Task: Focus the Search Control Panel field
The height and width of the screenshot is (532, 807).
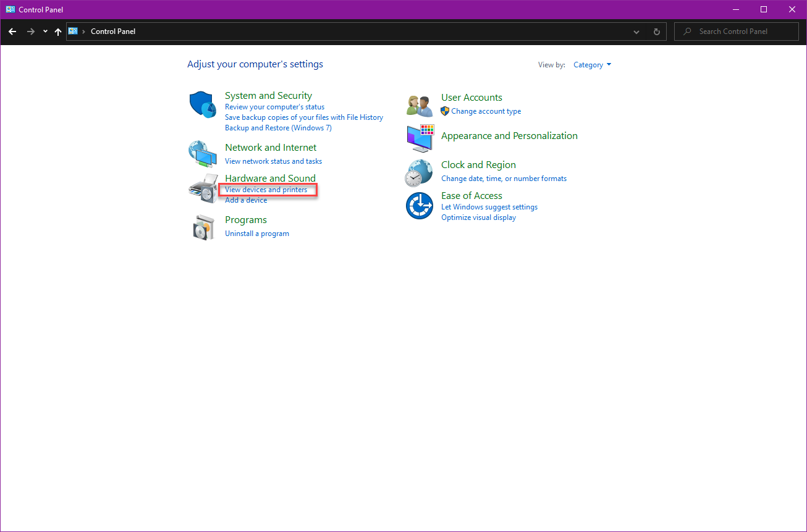Action: 737,32
